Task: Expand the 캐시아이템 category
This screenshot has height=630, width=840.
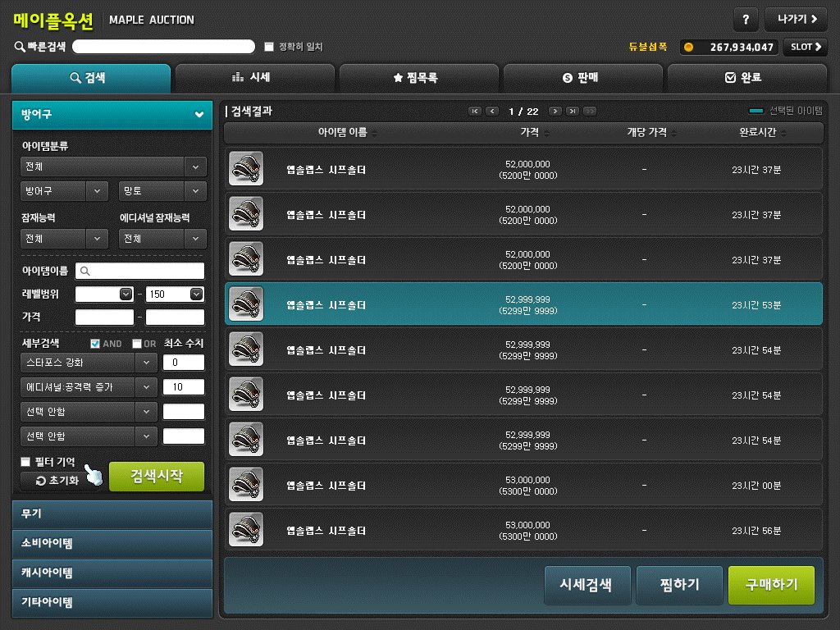Action: click(x=112, y=573)
